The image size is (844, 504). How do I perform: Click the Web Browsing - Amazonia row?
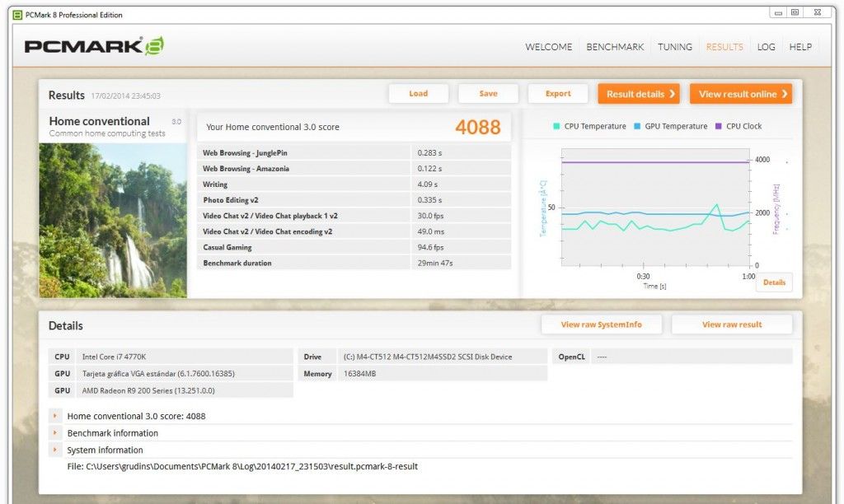[354, 168]
